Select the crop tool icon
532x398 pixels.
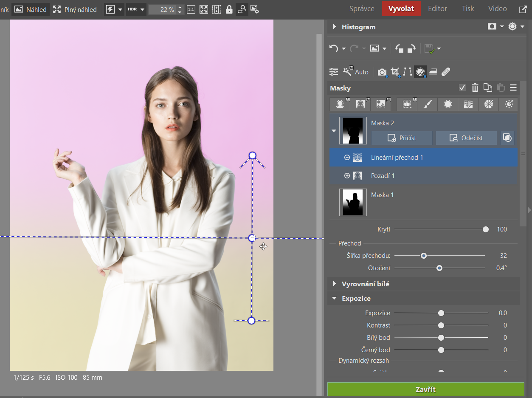click(x=395, y=72)
